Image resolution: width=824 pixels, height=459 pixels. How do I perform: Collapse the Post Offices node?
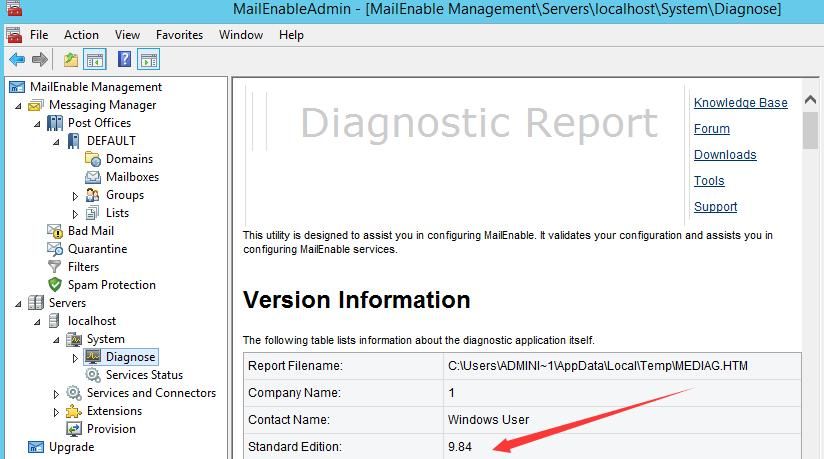coord(37,124)
